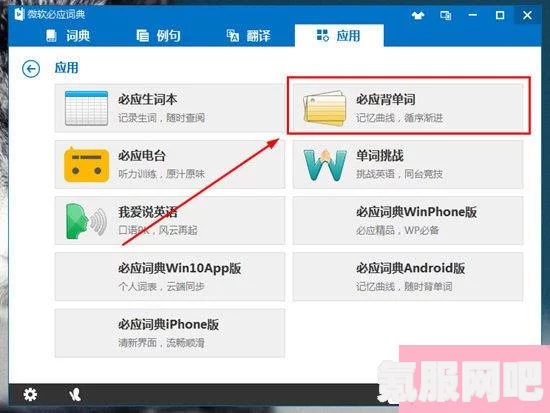Click the 必应电台 title text

pyautogui.click(x=142, y=156)
